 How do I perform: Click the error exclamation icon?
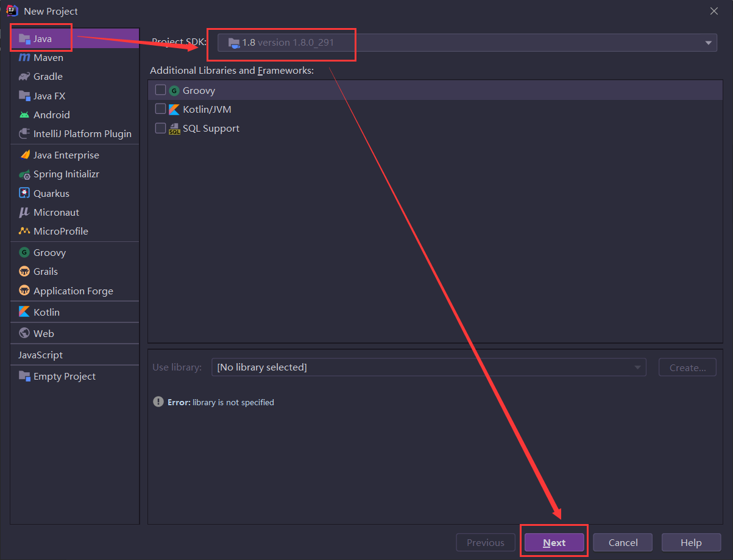point(158,402)
